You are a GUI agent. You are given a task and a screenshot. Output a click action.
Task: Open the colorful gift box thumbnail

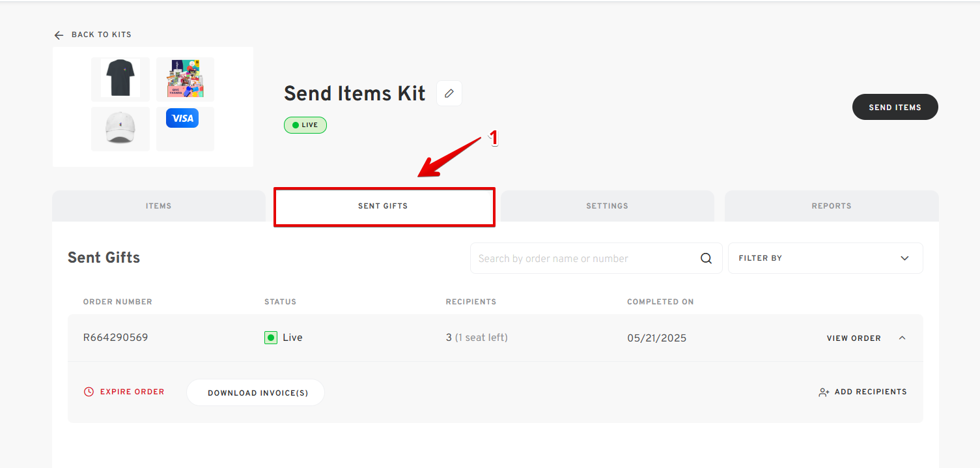(186, 79)
